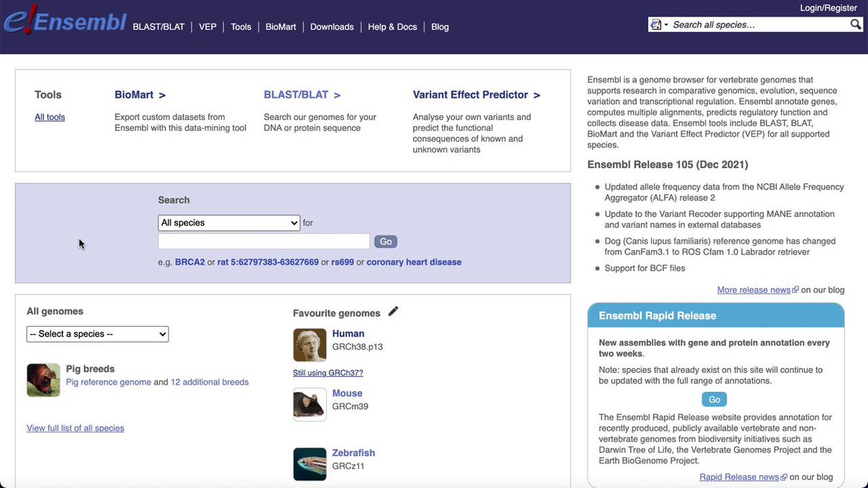This screenshot has height=488, width=868.
Task: Click the Ensembl Release 105 (Dec 2021) heading
Action: pos(668,164)
